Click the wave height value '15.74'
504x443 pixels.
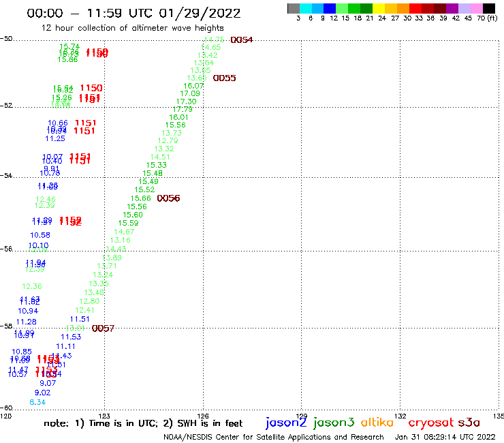pyautogui.click(x=69, y=46)
